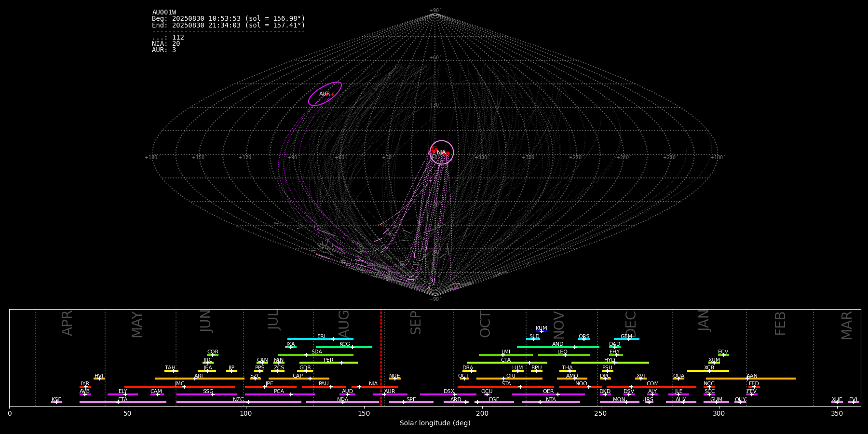Click the XHE shower marker
Viewport: 868px width, 434px height.
click(x=837, y=402)
